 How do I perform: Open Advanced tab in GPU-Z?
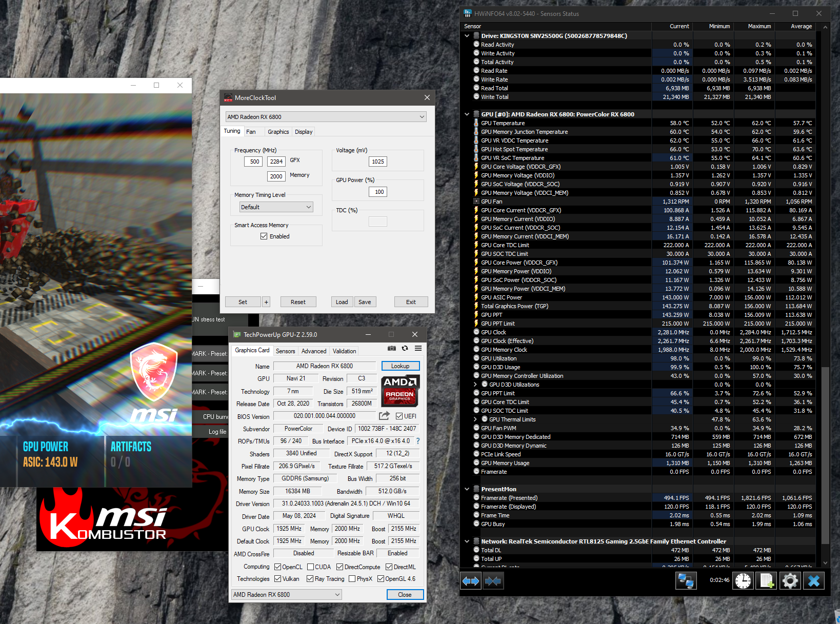(314, 351)
